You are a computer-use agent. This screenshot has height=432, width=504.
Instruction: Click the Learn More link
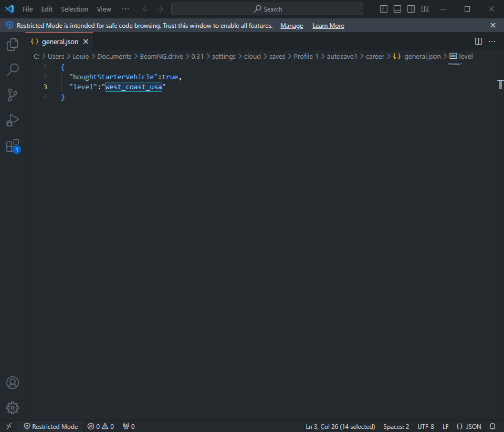328,25
